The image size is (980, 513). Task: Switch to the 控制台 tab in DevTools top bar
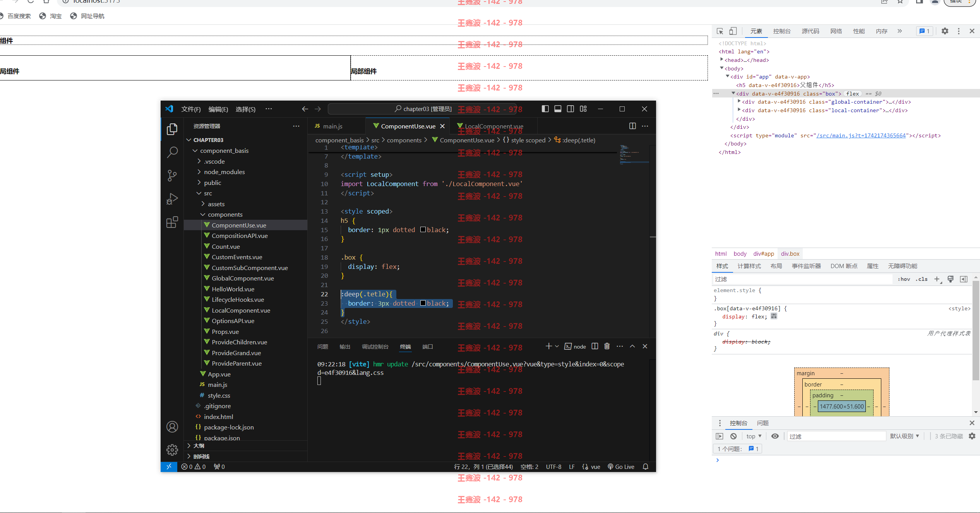tap(782, 31)
